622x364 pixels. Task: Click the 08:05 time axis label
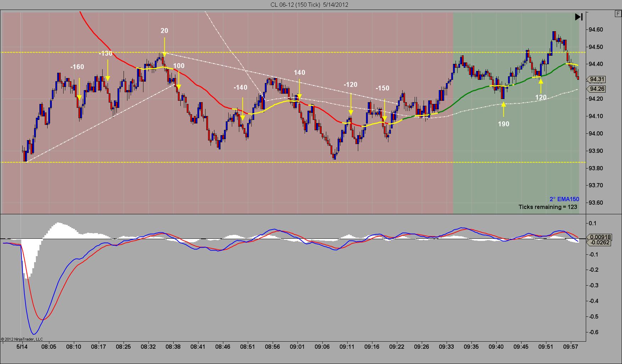[49, 347]
